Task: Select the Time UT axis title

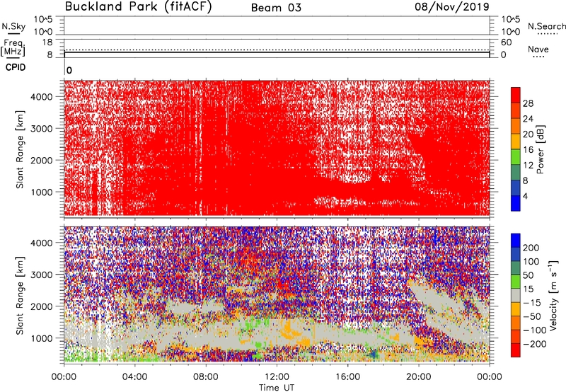Action: [x=277, y=387]
